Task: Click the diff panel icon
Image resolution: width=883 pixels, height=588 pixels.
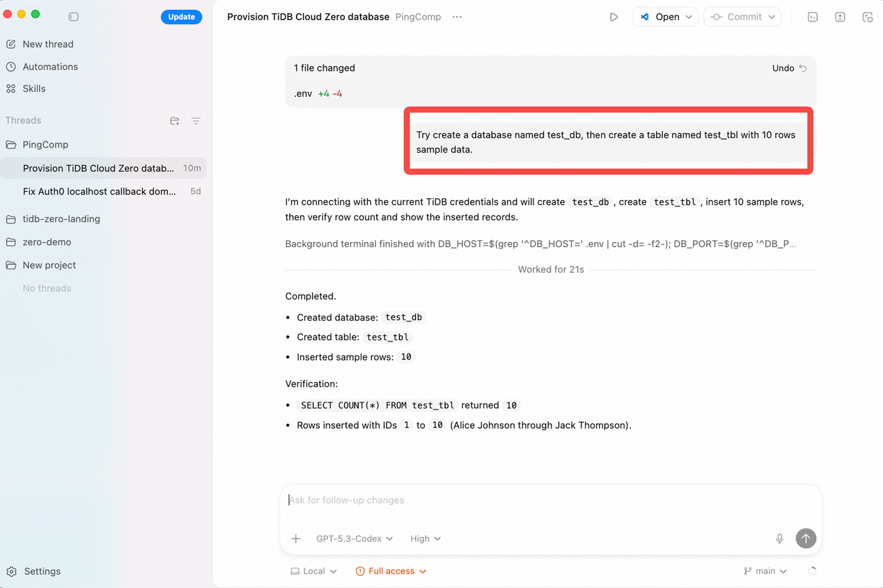Action: point(840,17)
